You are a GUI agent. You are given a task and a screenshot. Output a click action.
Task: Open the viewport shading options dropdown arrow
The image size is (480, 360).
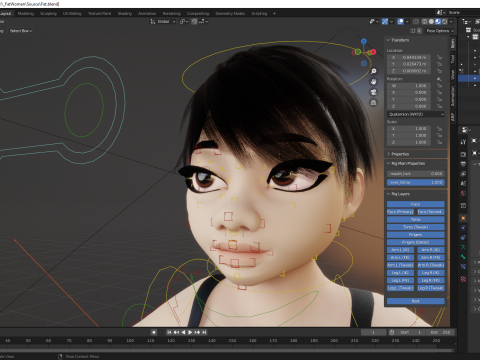tap(451, 22)
